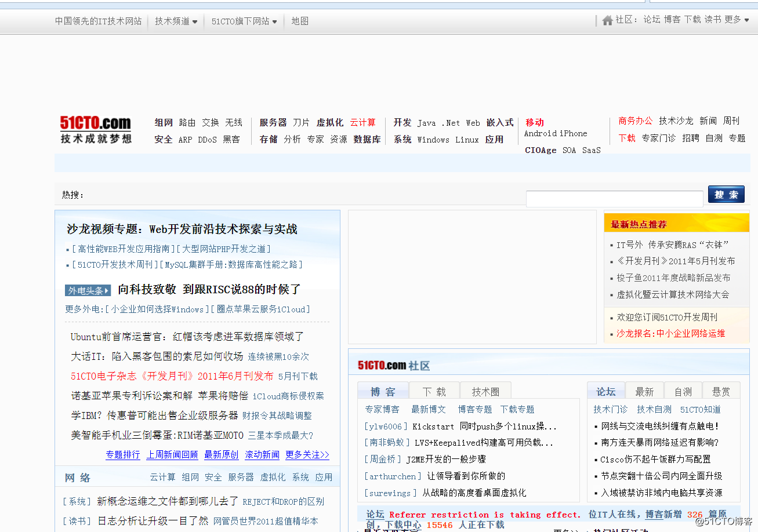The height and width of the screenshot is (532, 758).
Task: Open 虚拟化 in the navigation menu
Action: 330,122
